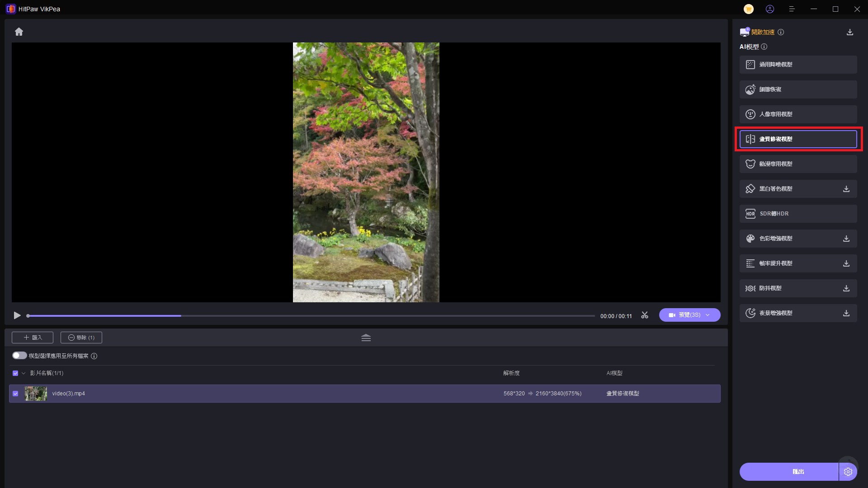Open the shopping cart icon
Screen dimensions: 868x488
click(749, 9)
